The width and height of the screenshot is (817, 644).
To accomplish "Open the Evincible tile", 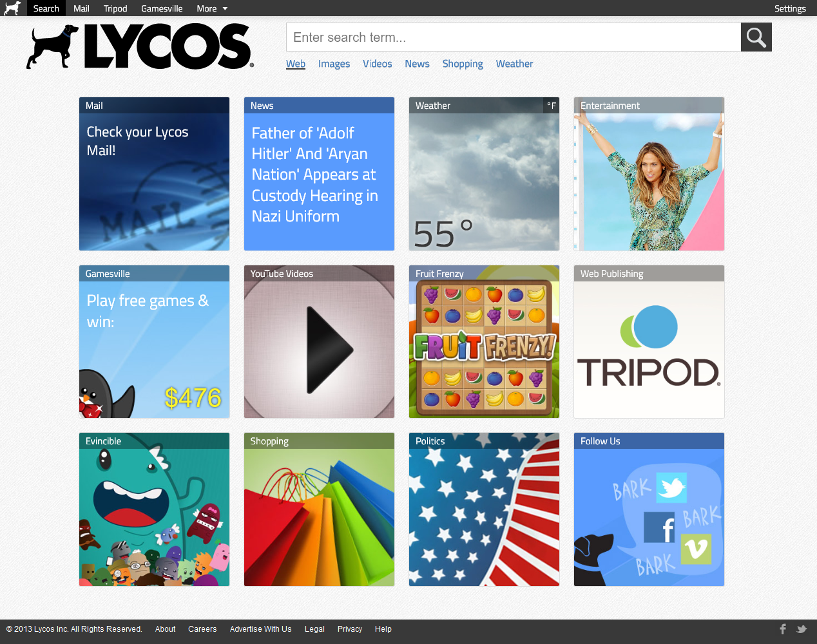I will 154,509.
